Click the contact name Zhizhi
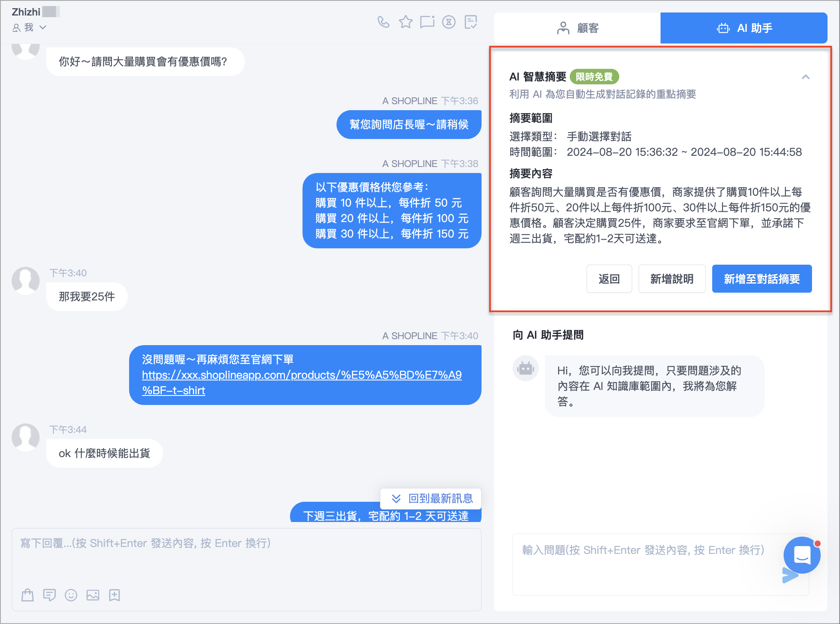Image resolution: width=840 pixels, height=624 pixels. point(26,12)
